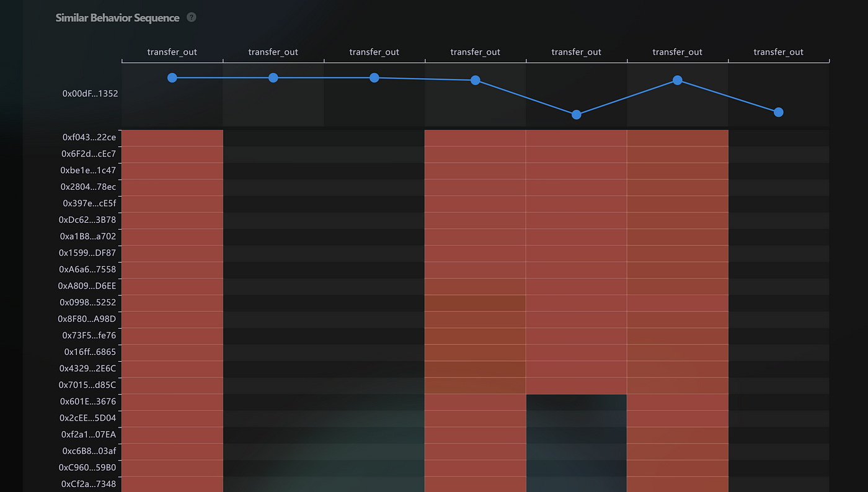Click the 0xbe1e...1c47 address label
The image size is (868, 492).
pos(88,170)
